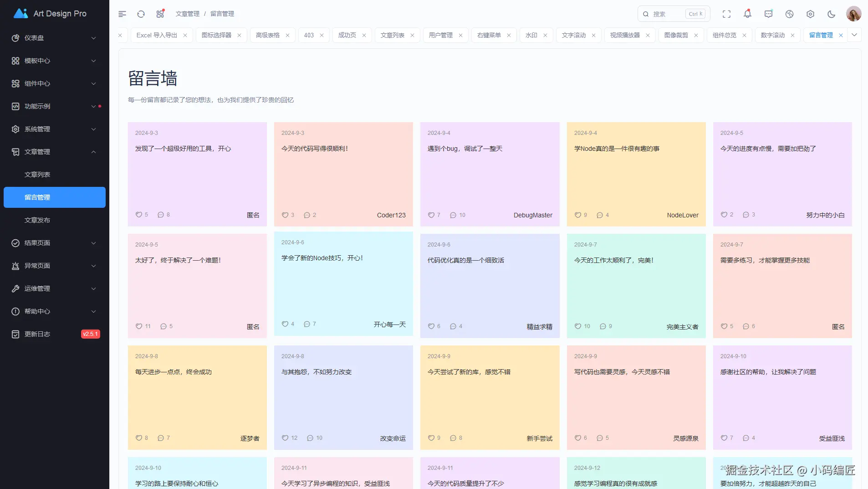The width and height of the screenshot is (868, 489).
Task: Close the 留言管理 tab
Action: coord(841,35)
